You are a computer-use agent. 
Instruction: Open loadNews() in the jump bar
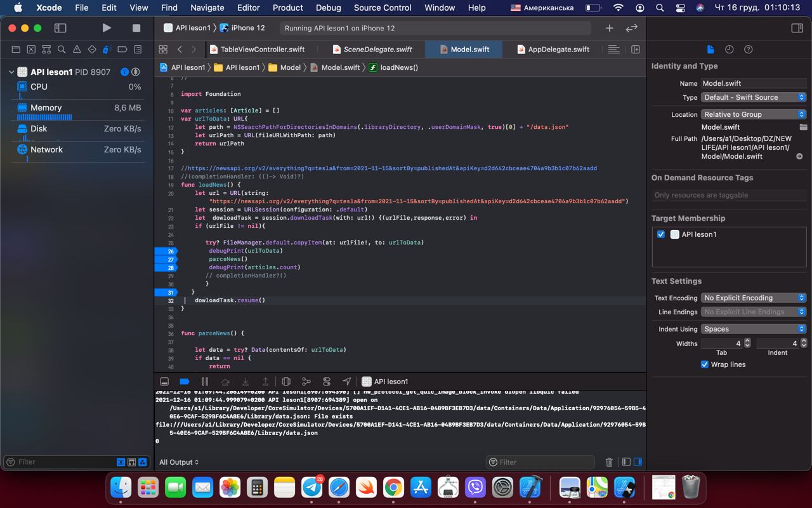coord(393,67)
